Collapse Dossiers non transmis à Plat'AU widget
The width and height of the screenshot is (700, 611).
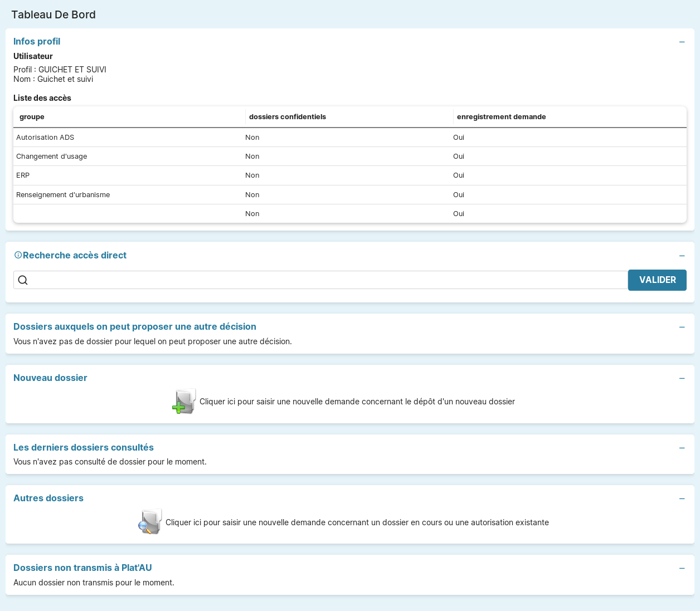(x=682, y=569)
